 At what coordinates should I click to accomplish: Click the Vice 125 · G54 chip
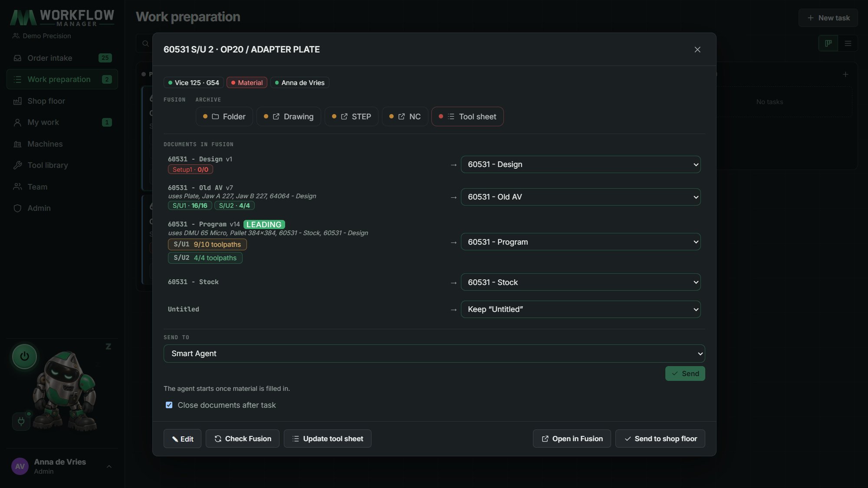point(194,82)
